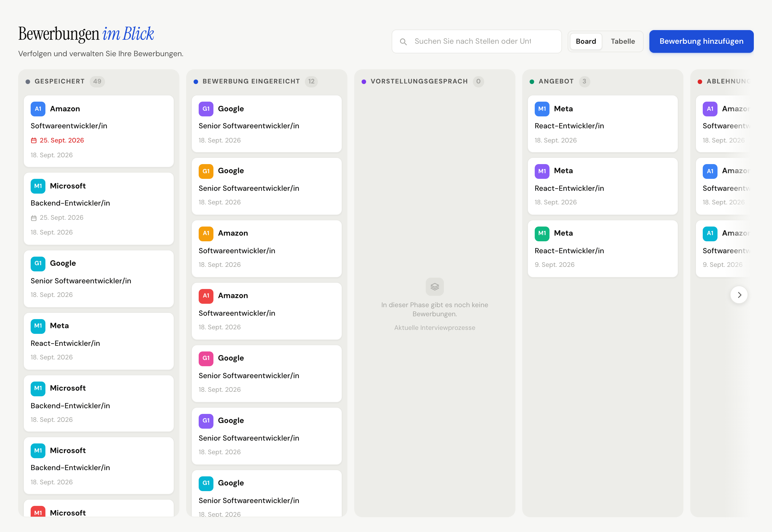This screenshot has width=772, height=532.
Task: Click the purple A1 Amazon avatar in Ablehnung
Action: coord(710,109)
